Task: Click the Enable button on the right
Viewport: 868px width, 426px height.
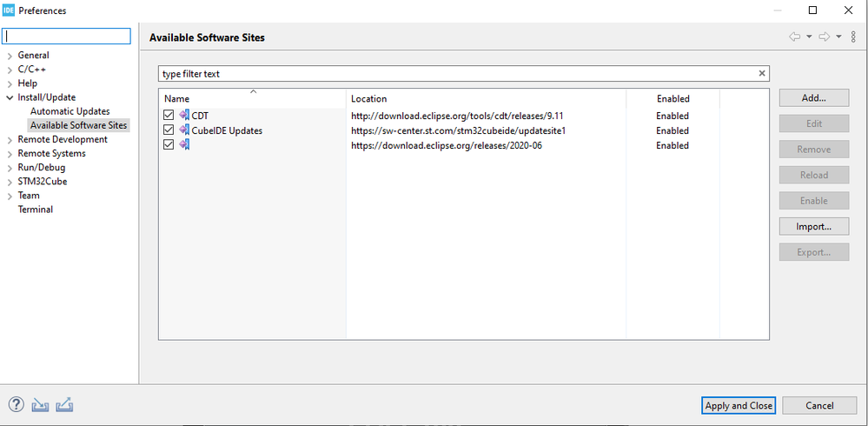Action: click(x=814, y=201)
